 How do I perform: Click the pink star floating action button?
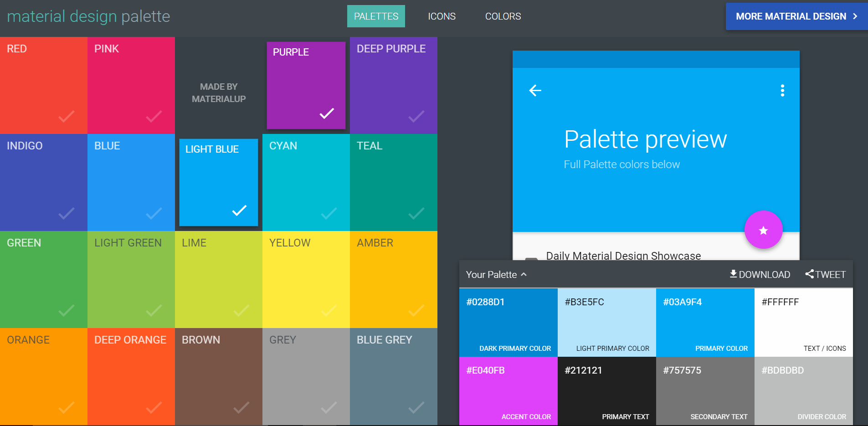[x=764, y=230]
